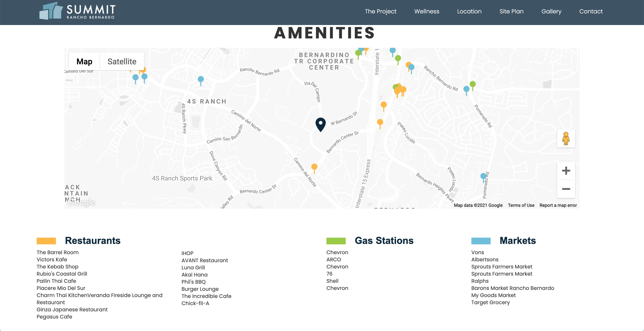Click the Restaurants heading
Viewport: 644px width, 331px height.
pos(93,241)
